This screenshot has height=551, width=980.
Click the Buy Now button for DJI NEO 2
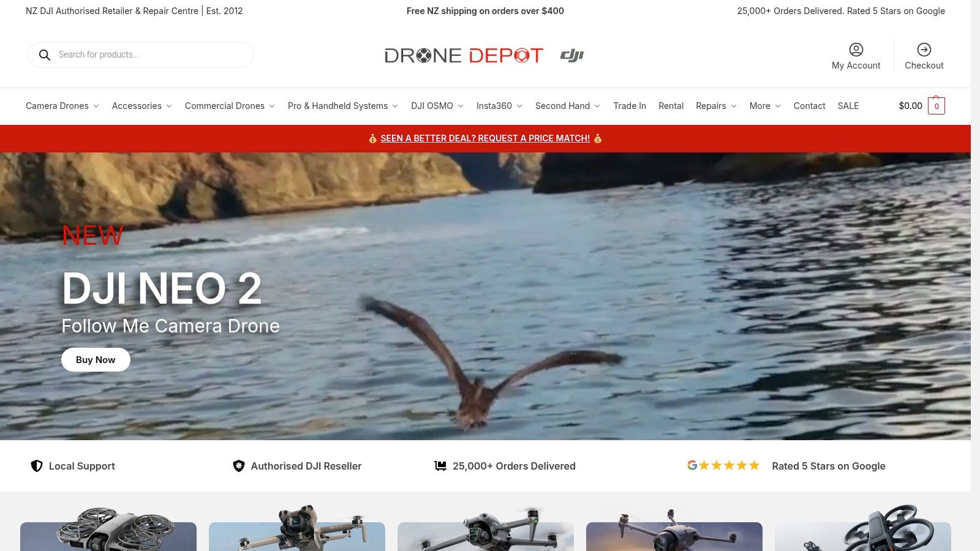(x=95, y=359)
